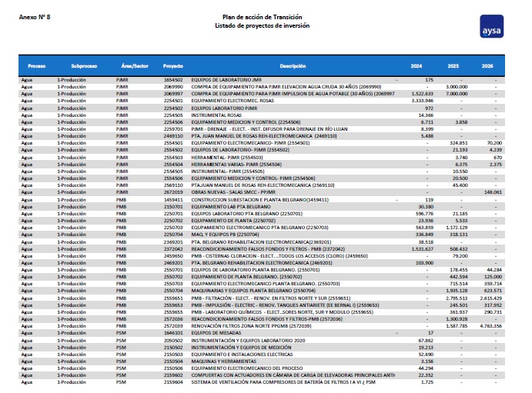Screen dimensions: 532x393
Task: Click the "Área/Sector" column header
Action: click(129, 66)
